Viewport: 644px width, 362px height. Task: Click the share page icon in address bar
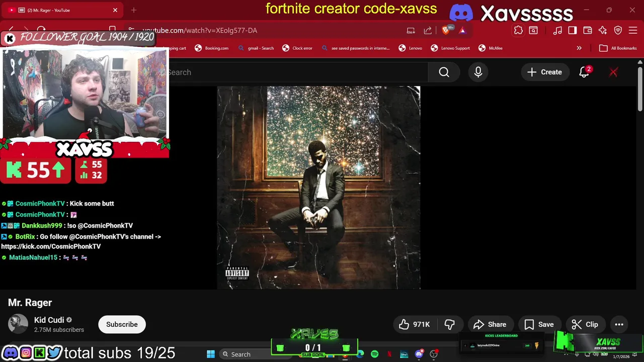point(428,30)
